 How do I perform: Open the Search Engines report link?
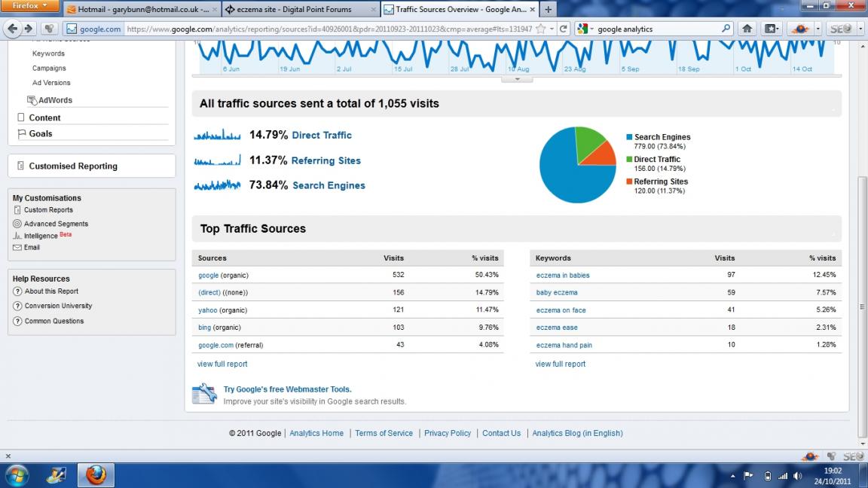pyautogui.click(x=329, y=185)
